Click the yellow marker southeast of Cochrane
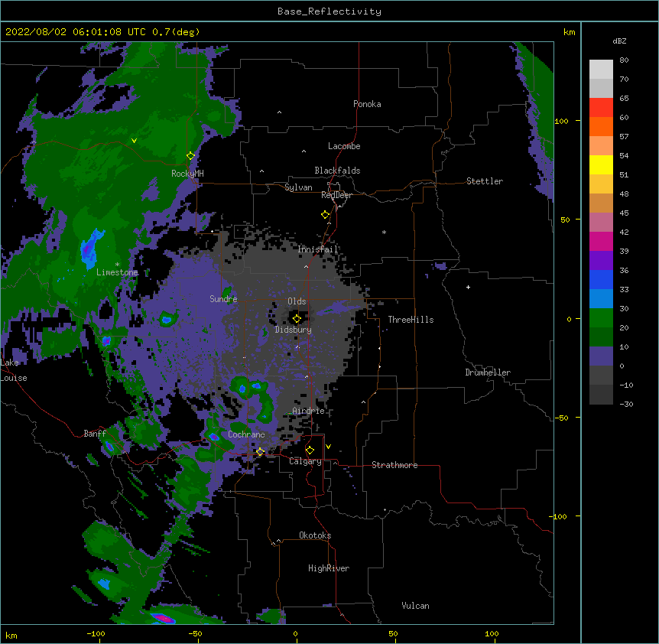The image size is (659, 644). [x=260, y=452]
